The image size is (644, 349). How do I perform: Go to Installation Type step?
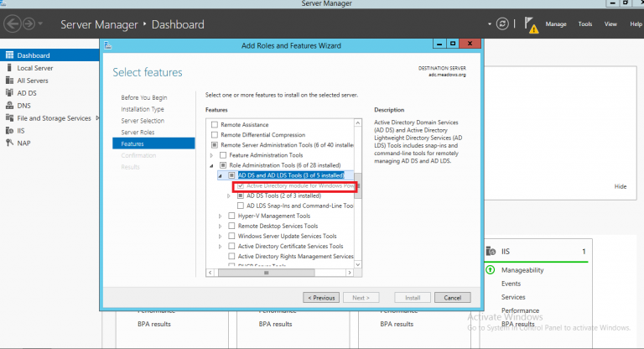142,109
